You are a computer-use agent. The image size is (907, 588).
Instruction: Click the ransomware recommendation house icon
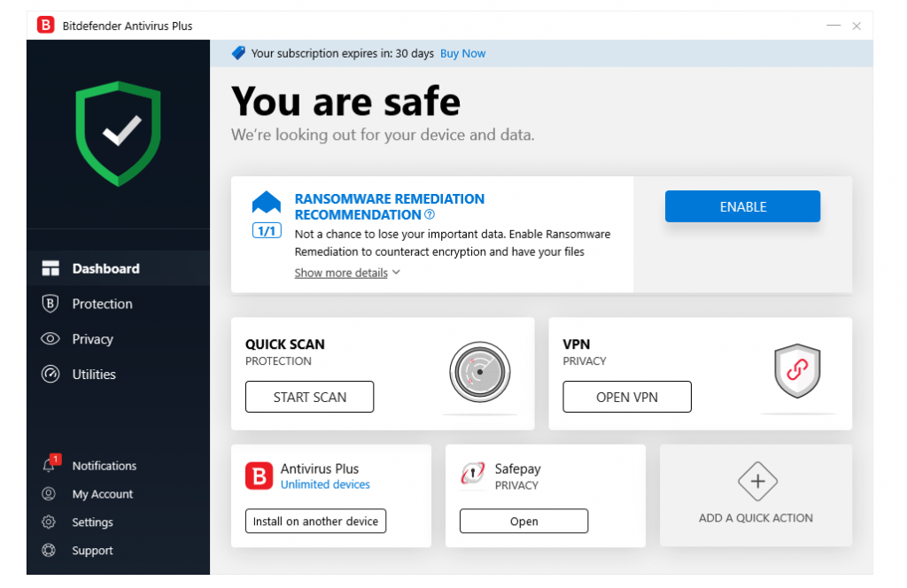[x=267, y=203]
